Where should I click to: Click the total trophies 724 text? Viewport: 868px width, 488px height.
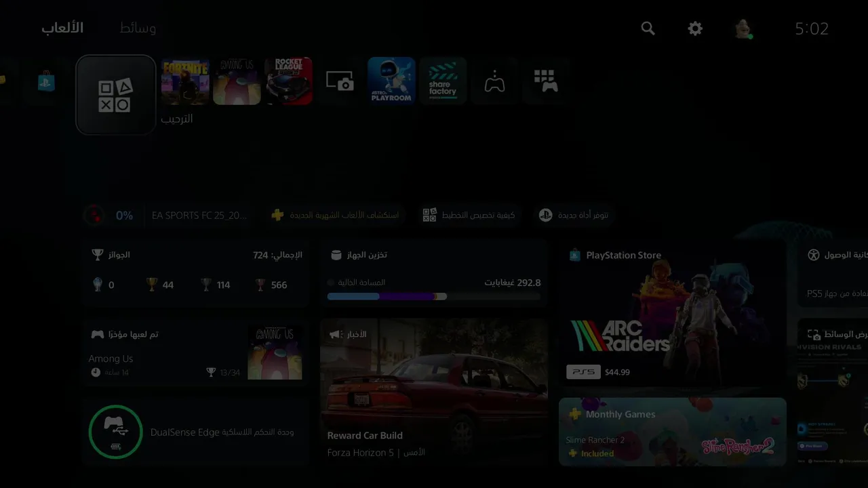click(x=277, y=255)
